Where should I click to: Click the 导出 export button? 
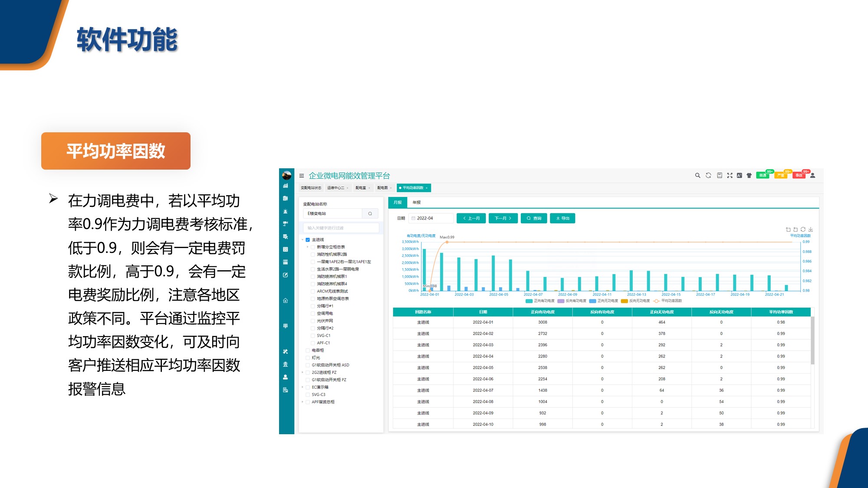point(562,218)
